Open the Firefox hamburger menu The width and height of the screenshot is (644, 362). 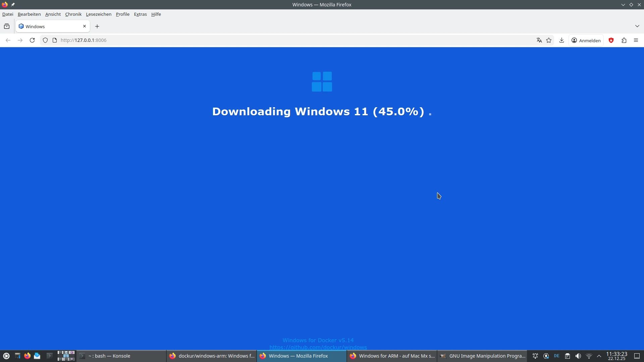[636, 40]
